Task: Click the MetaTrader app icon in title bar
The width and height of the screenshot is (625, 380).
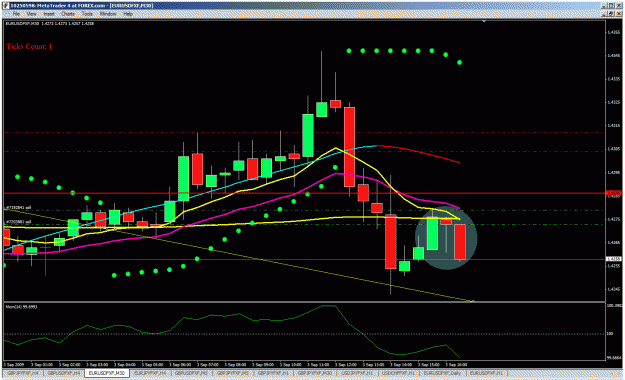Action: (x=6, y=6)
